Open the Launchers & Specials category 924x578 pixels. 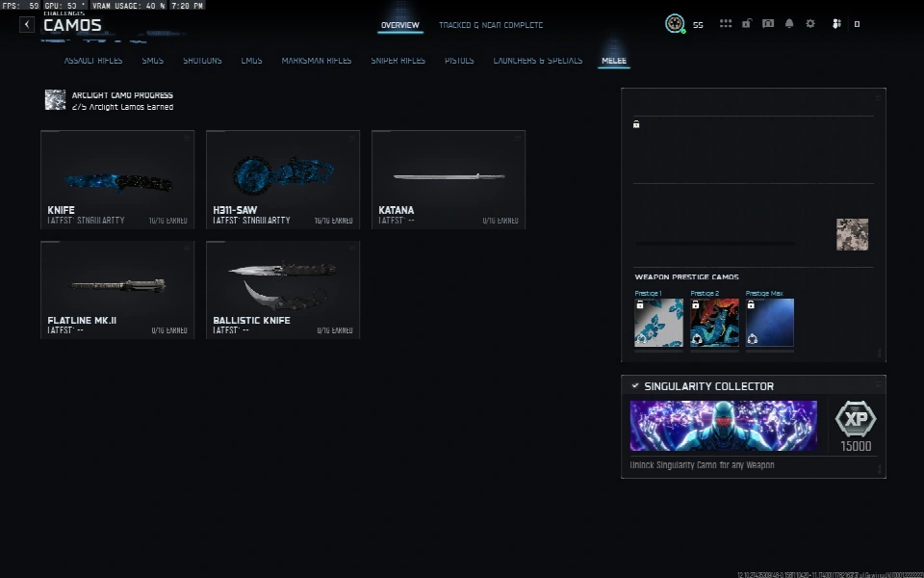[x=537, y=60]
